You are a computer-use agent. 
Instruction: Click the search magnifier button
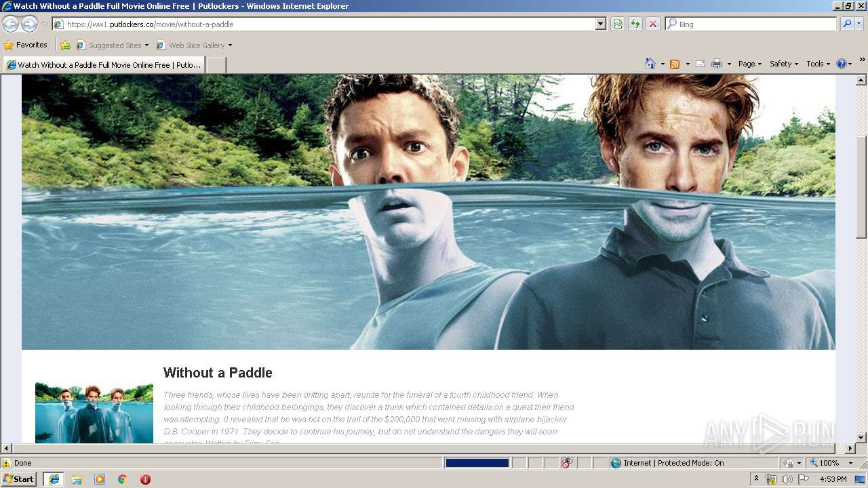coord(847,24)
